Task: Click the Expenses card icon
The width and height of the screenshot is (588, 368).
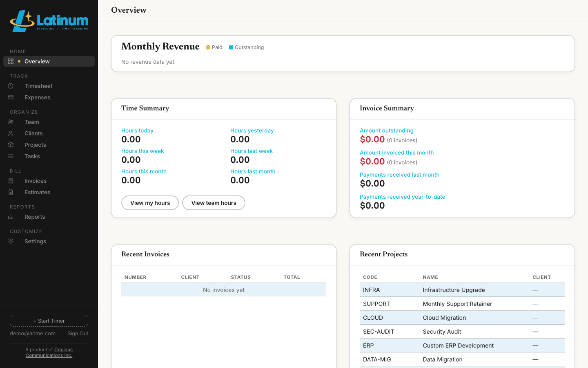Action: pos(11,97)
